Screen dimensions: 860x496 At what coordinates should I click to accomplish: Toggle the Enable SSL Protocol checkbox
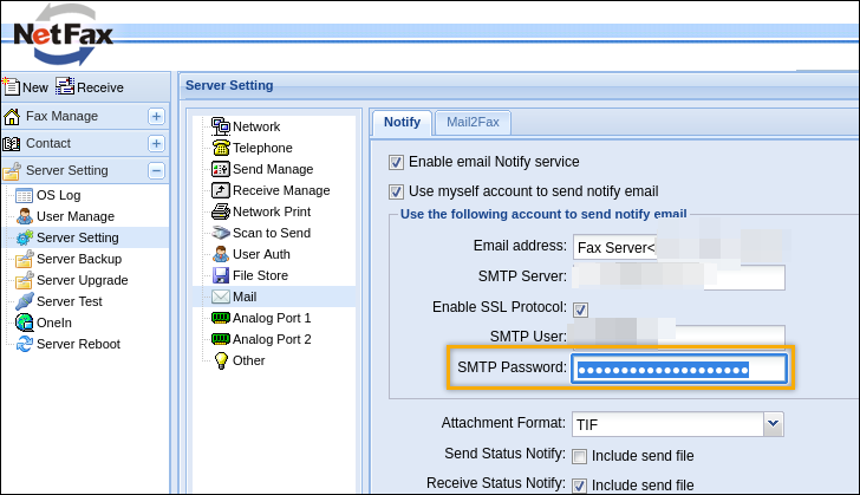click(x=580, y=309)
